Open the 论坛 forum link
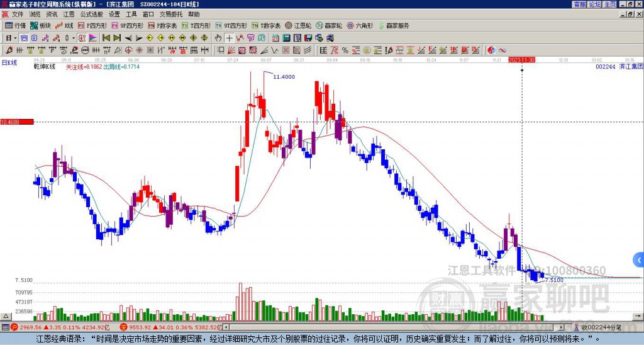The image size is (644, 345). click(x=595, y=4)
